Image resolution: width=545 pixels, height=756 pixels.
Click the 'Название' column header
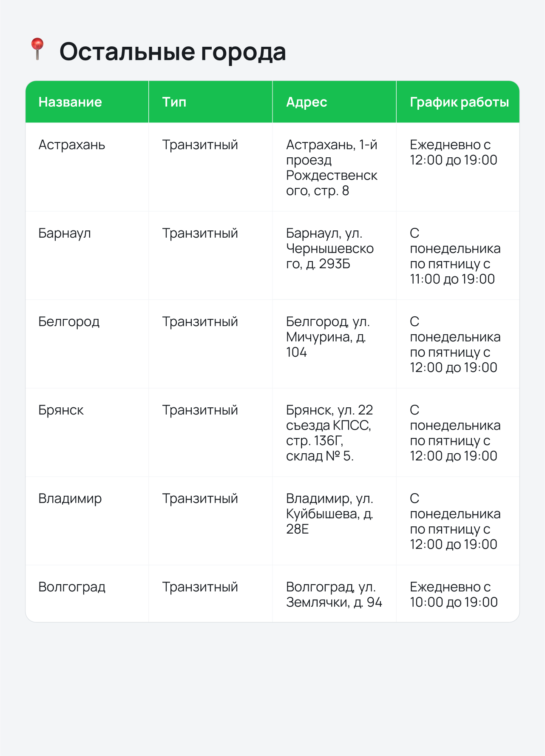pyautogui.click(x=70, y=102)
